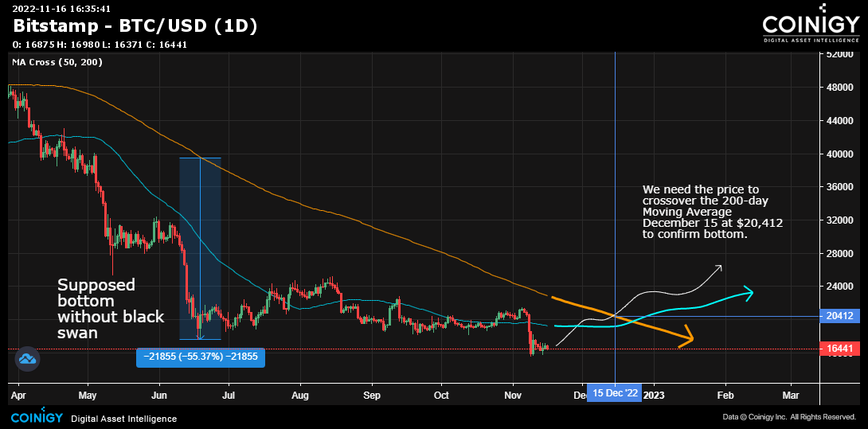Click the OHLC values line under the title

click(x=99, y=45)
